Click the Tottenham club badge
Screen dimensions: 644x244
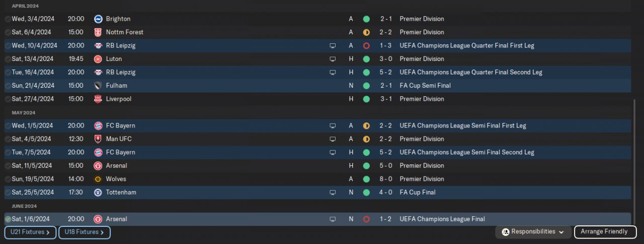pyautogui.click(x=98, y=193)
